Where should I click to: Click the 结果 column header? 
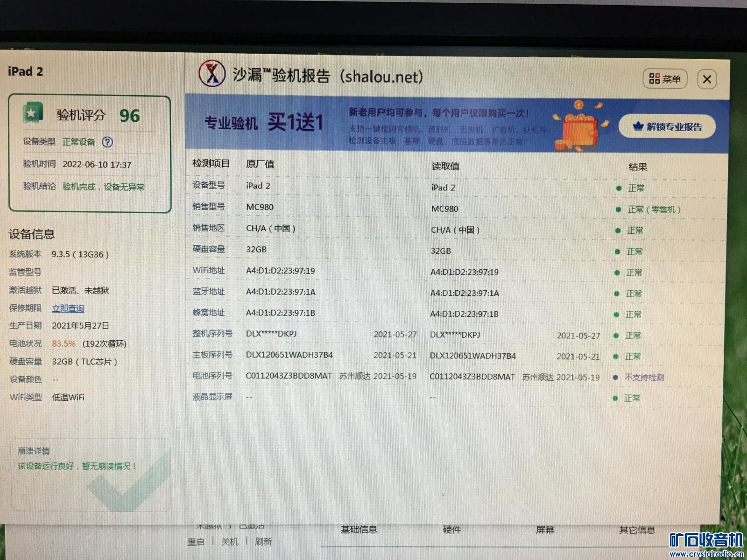tap(638, 167)
